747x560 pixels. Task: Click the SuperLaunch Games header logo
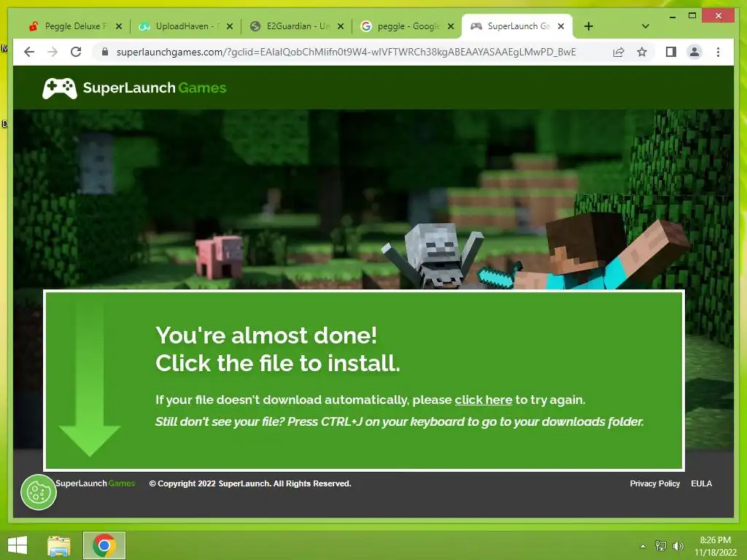tap(134, 88)
